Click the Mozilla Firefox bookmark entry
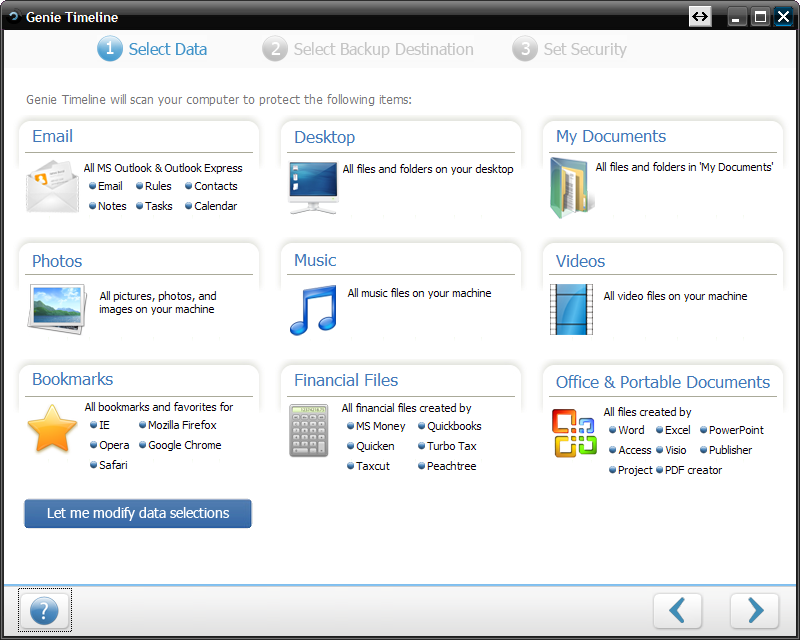 pos(178,425)
